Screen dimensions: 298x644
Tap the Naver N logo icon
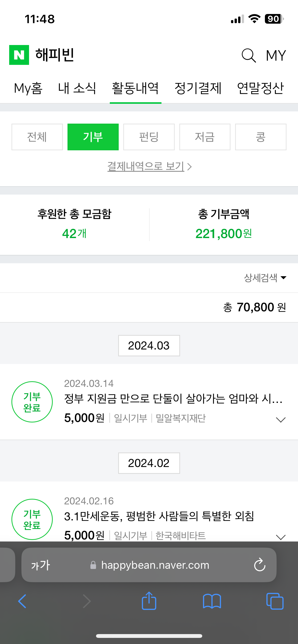[x=19, y=55]
